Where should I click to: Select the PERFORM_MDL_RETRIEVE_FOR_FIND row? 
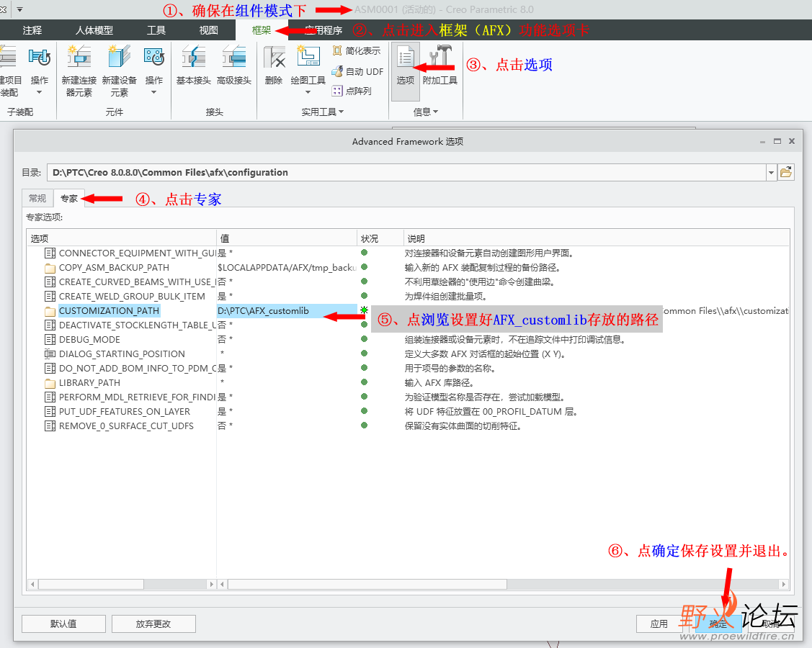[138, 397]
